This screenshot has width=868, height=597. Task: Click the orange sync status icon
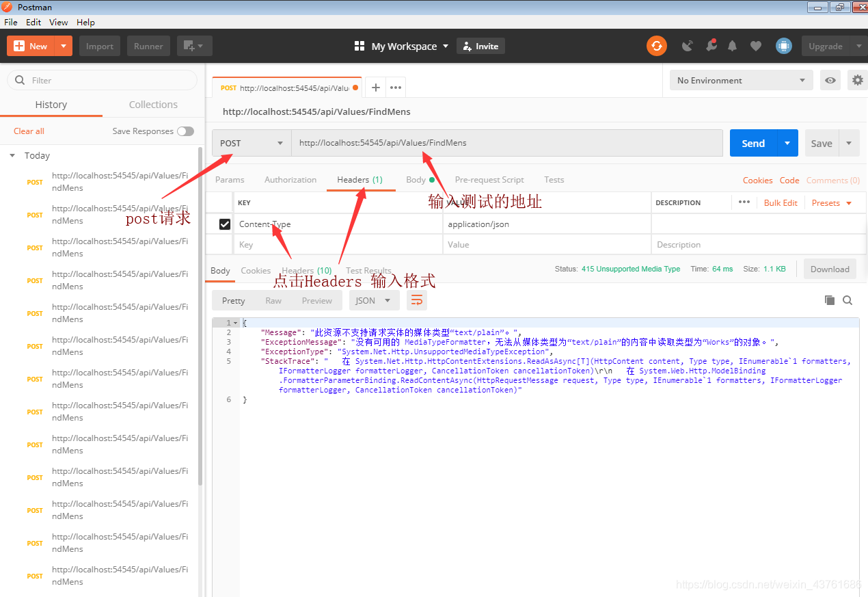[x=656, y=46]
